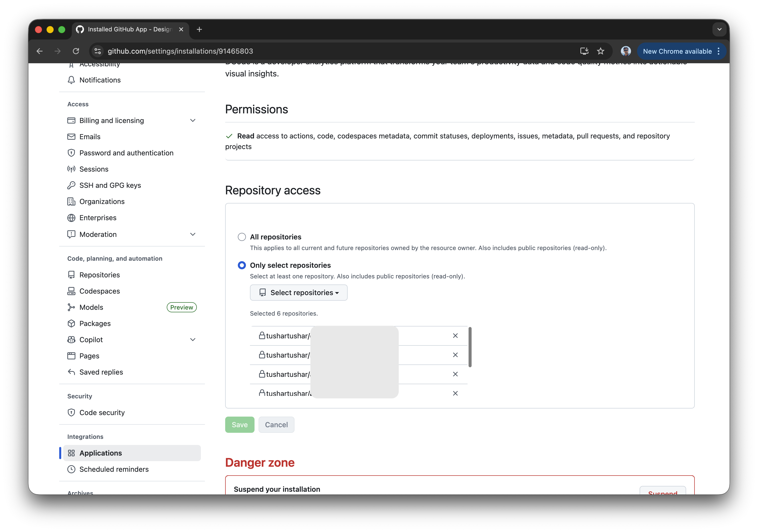758x532 pixels.
Task: Expand the Moderation submenu
Action: (193, 234)
